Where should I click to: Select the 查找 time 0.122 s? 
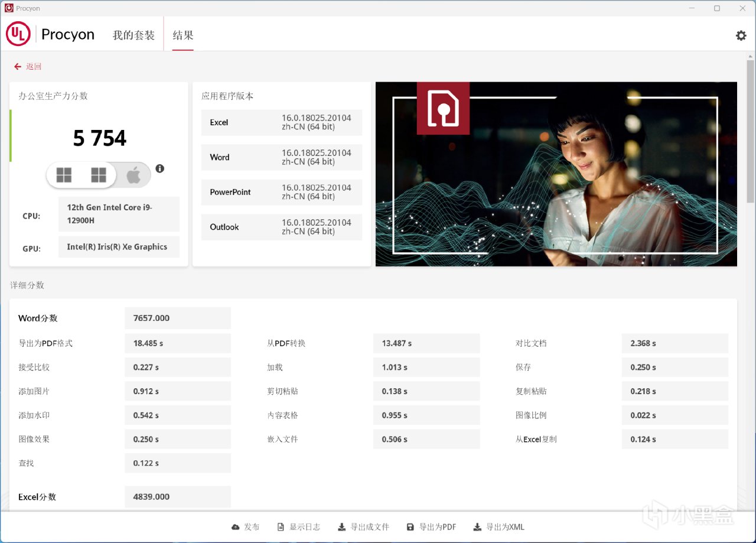[x=146, y=463]
